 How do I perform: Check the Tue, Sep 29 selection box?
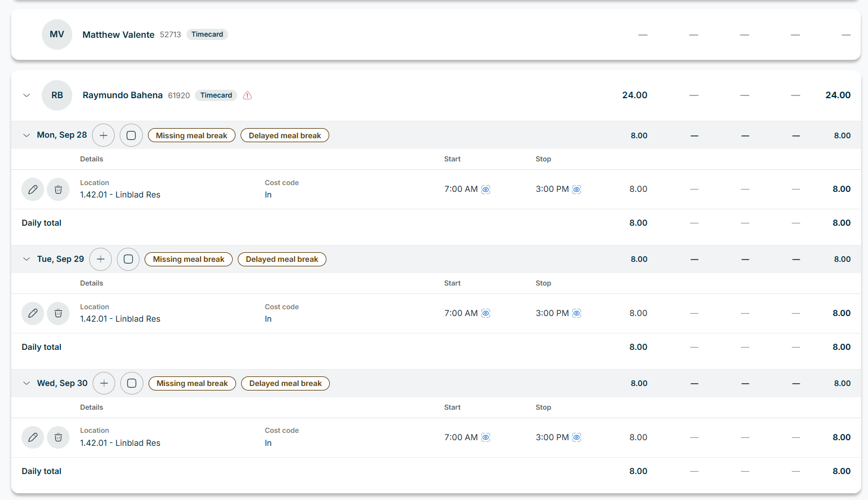128,259
